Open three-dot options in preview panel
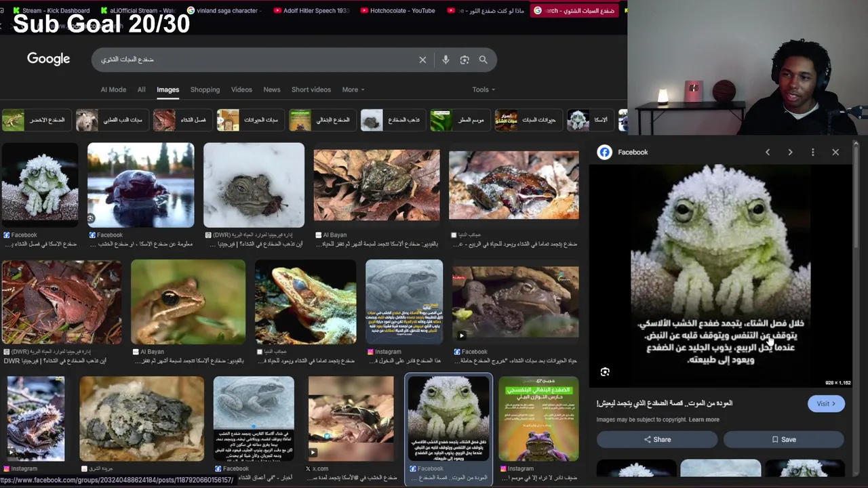This screenshot has width=868, height=488. [x=813, y=152]
